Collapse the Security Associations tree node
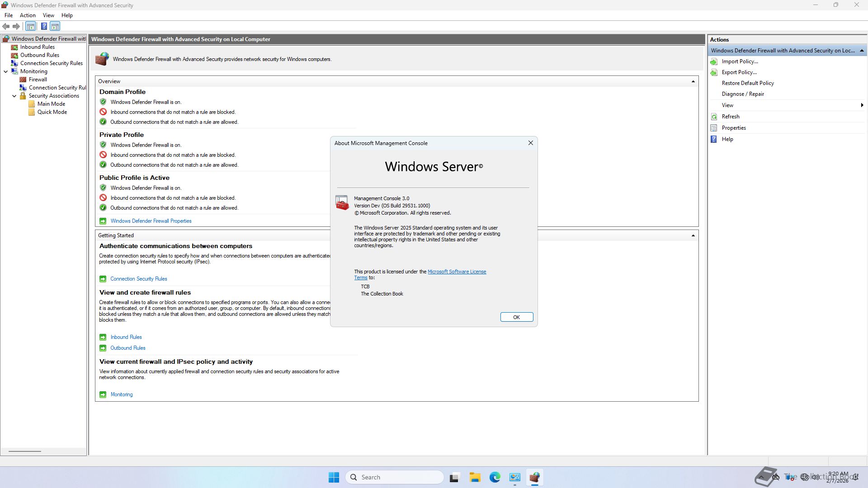 tap(14, 96)
